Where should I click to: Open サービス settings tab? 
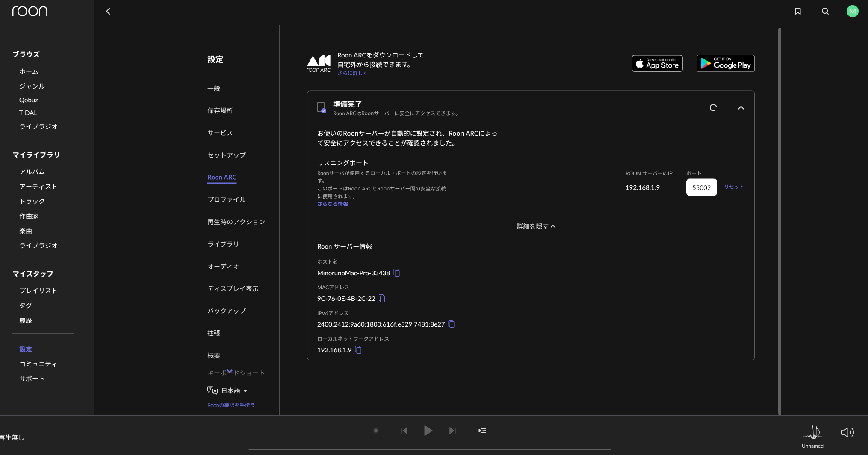pyautogui.click(x=220, y=133)
